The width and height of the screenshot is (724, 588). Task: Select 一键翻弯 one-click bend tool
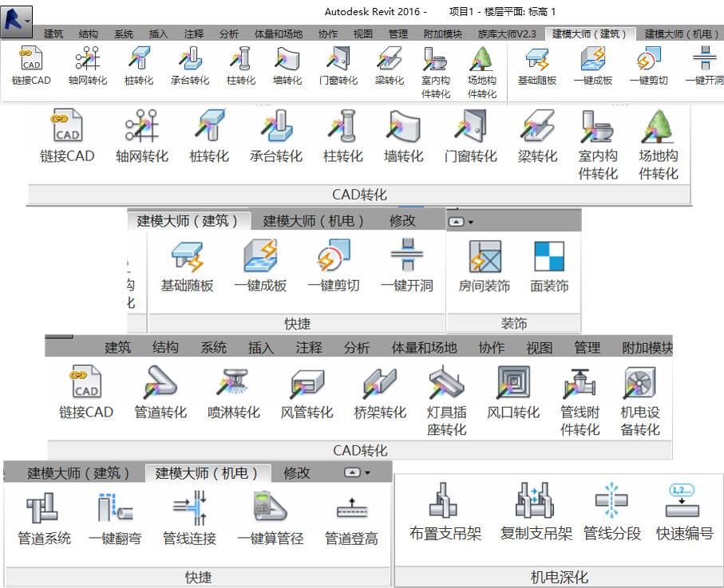point(115,519)
